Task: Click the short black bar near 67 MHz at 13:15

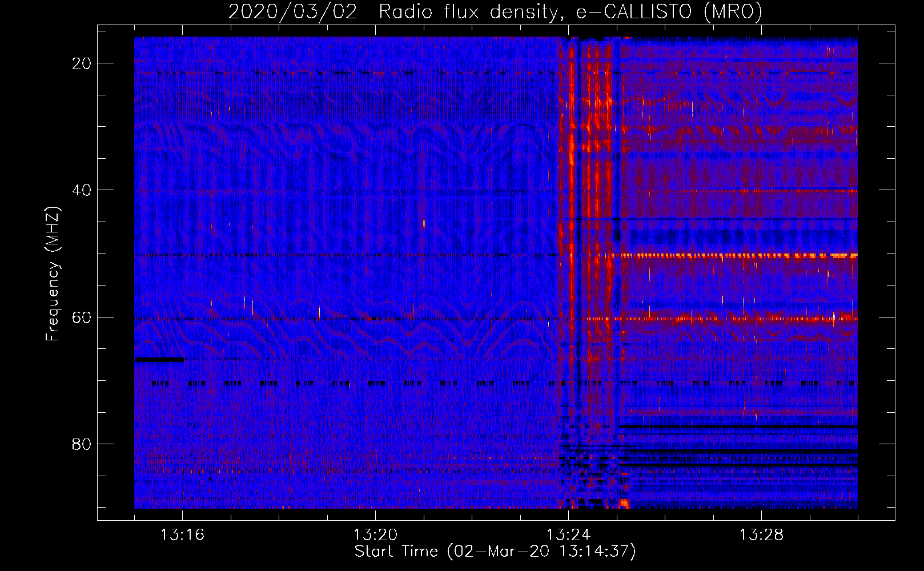Action: (x=159, y=360)
